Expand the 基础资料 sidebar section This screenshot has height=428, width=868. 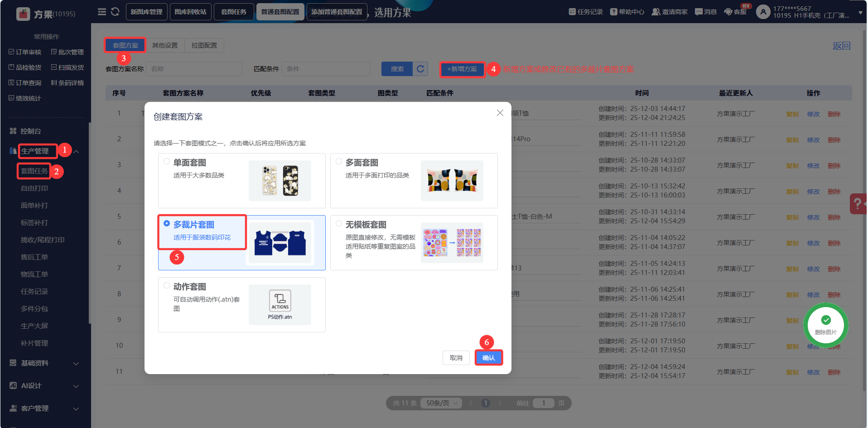coord(76,363)
